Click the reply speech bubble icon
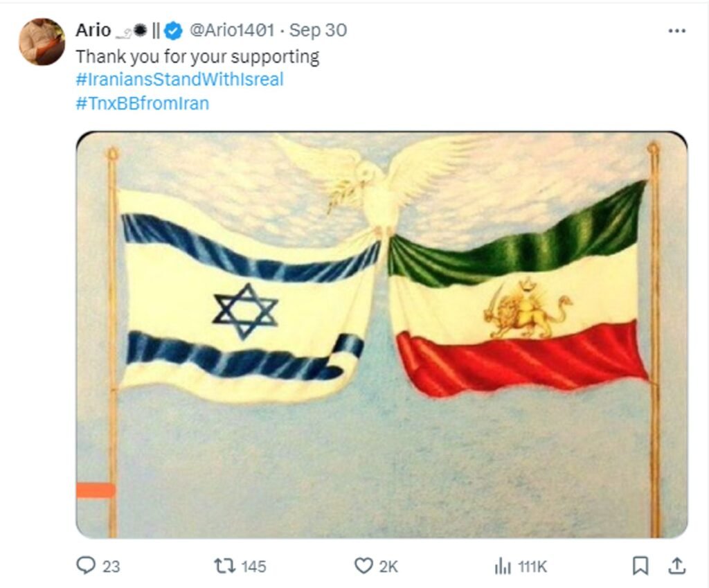This screenshot has height=588, width=709. 86,565
